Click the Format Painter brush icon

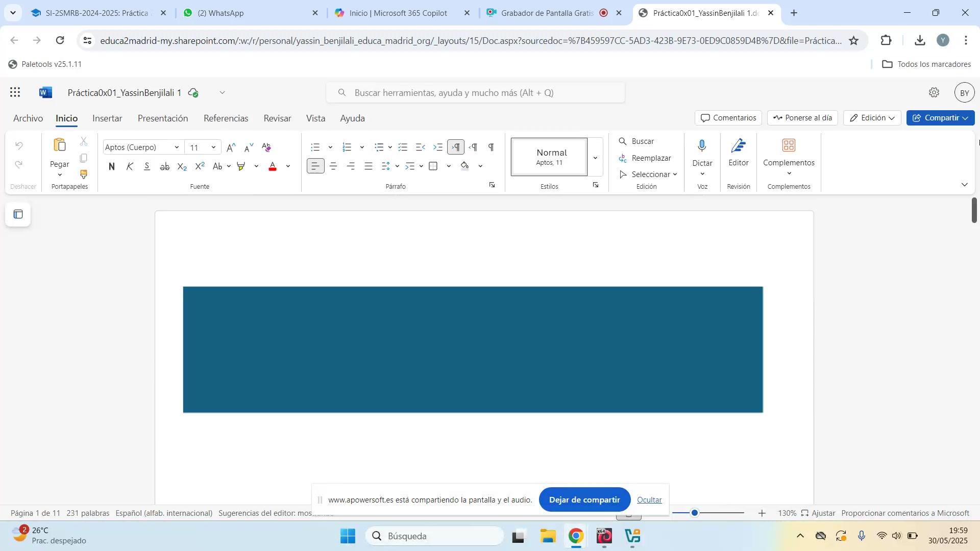(x=84, y=174)
